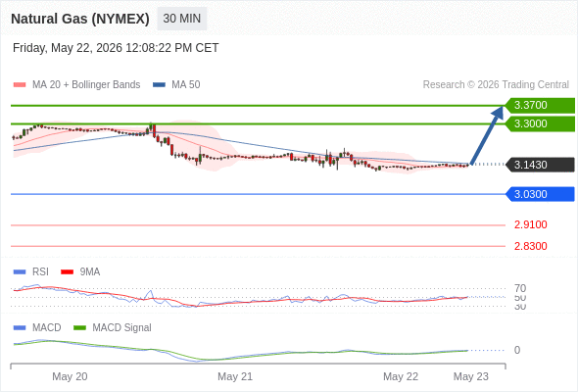Screen dimensions: 578x392
Task: Click the May 23 time axis label
Action: click(x=471, y=376)
